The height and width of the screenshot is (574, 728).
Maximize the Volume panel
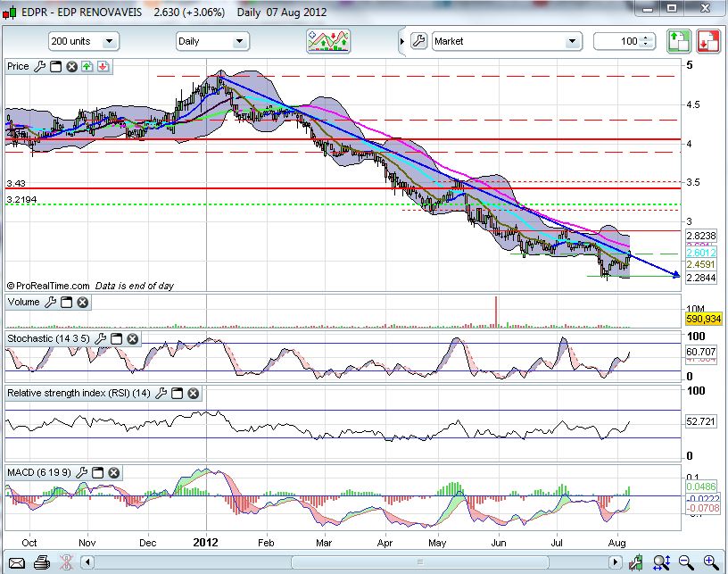(x=66, y=303)
